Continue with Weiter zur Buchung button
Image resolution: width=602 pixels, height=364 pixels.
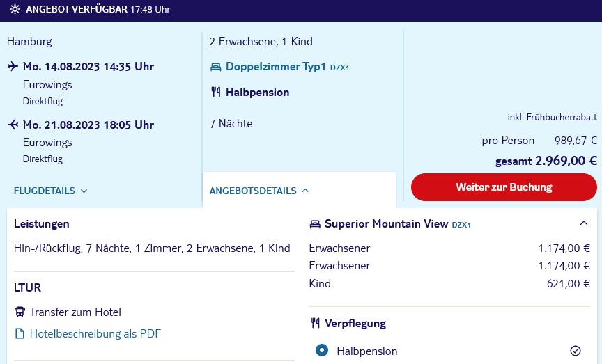click(504, 187)
